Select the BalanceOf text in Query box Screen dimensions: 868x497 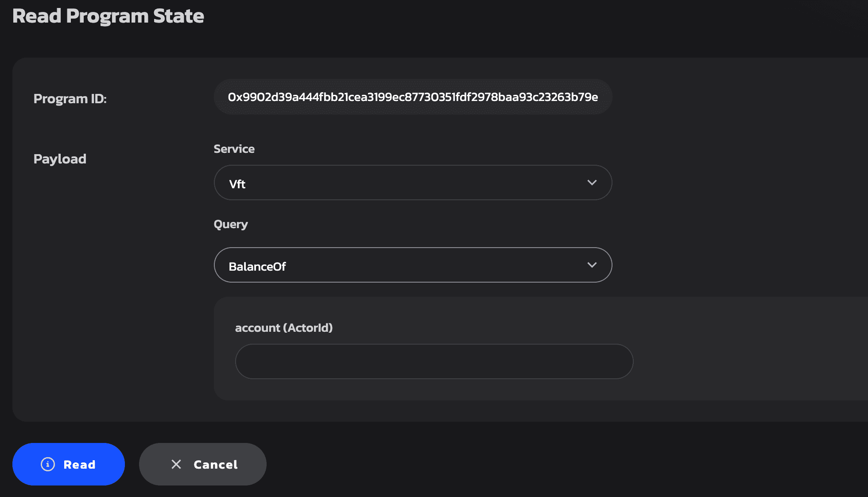point(257,267)
